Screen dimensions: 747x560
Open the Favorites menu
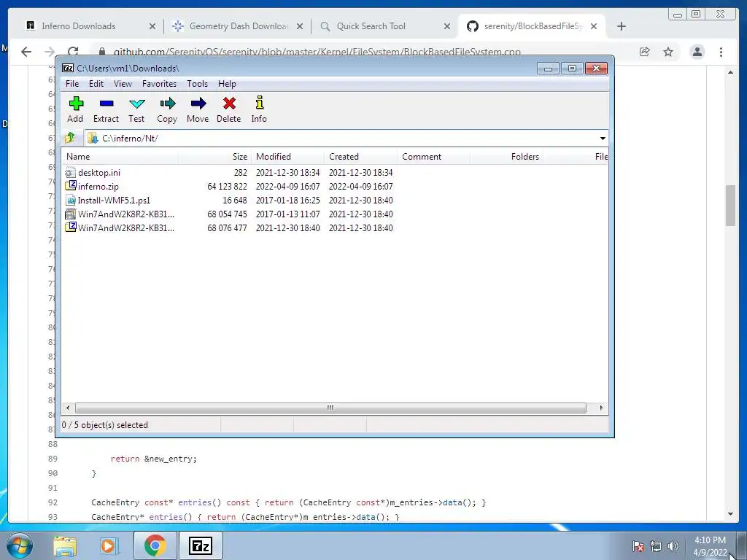click(159, 84)
